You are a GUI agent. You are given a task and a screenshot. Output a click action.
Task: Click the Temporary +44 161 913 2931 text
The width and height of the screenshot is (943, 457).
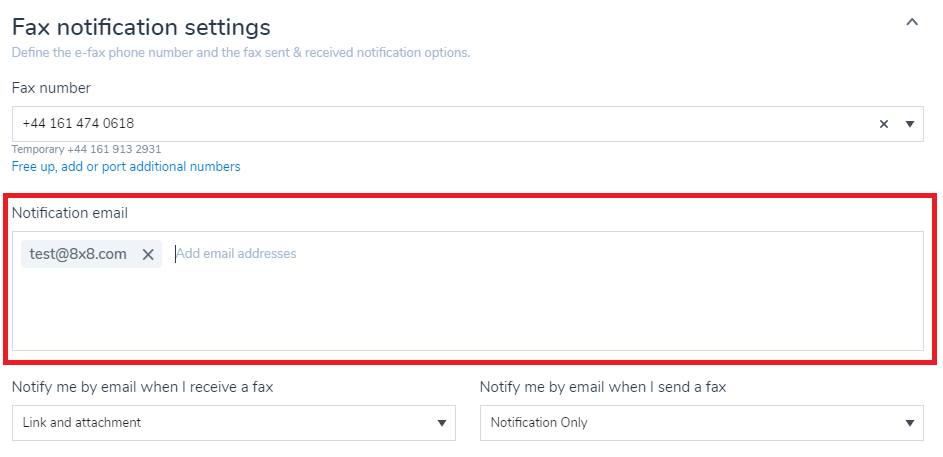[x=87, y=149]
